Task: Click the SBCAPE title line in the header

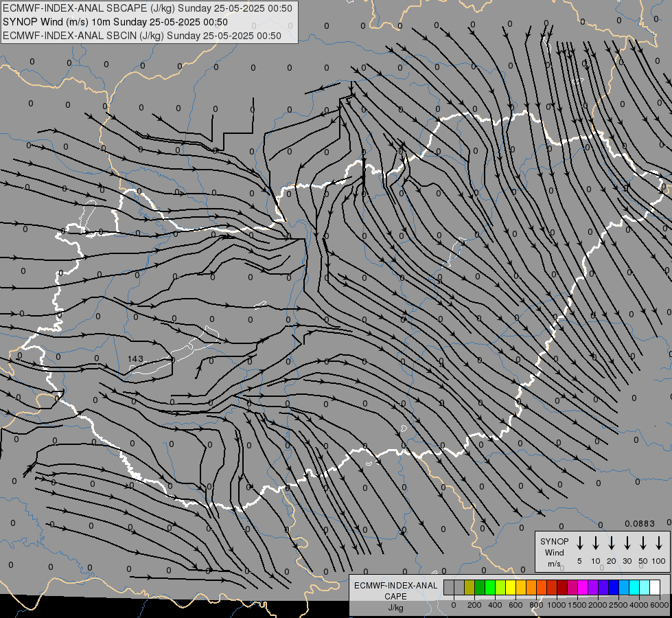Action: [148, 8]
